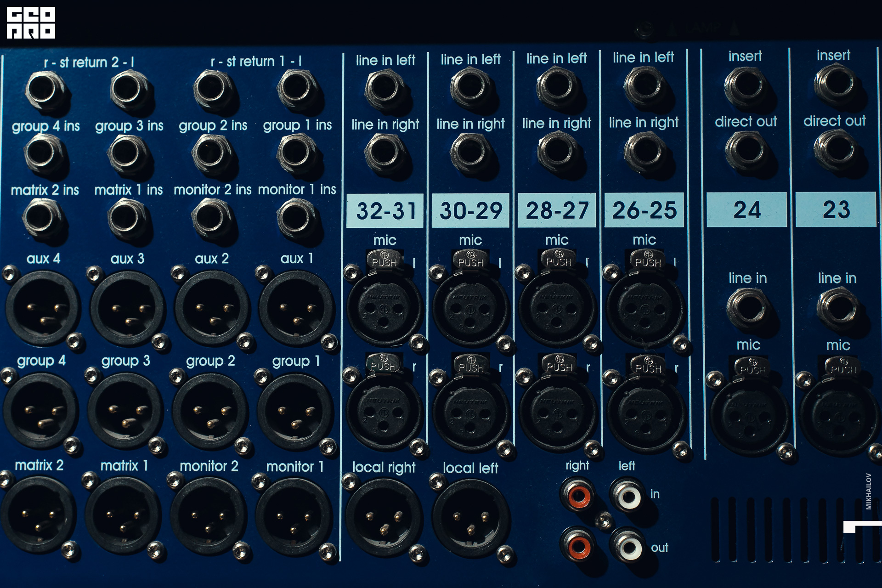Click the matrix 2 XLR output connector
Screen dimensions: 882x588
39,515
